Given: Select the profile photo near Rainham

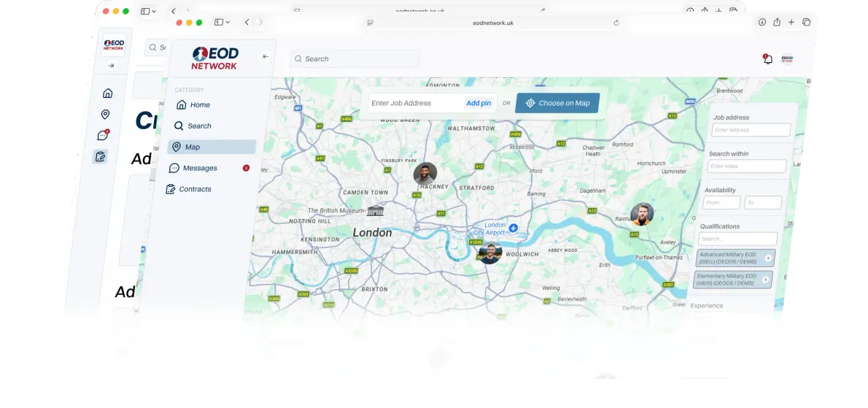Looking at the screenshot, I should click(x=642, y=215).
